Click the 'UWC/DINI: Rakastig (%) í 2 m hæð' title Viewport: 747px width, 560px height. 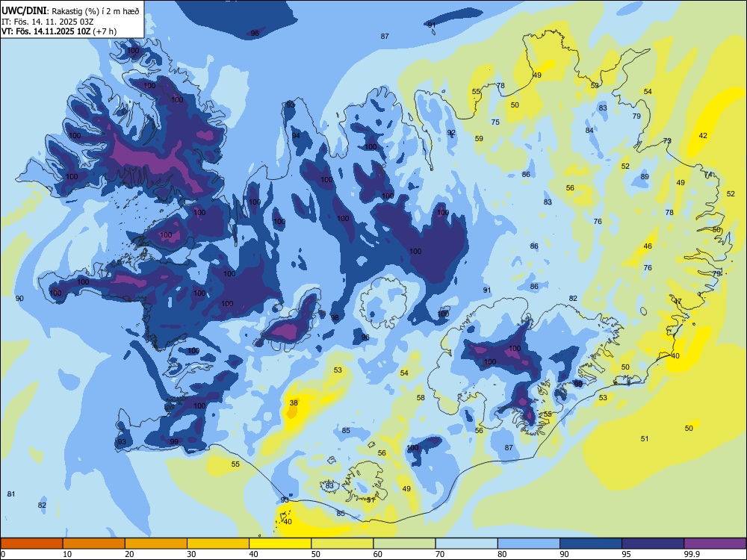tap(70, 11)
